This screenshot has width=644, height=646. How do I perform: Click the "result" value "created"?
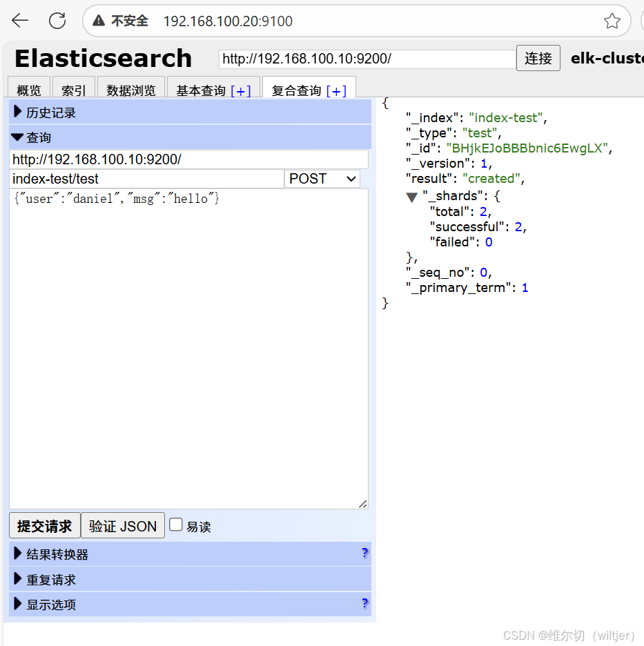click(491, 178)
